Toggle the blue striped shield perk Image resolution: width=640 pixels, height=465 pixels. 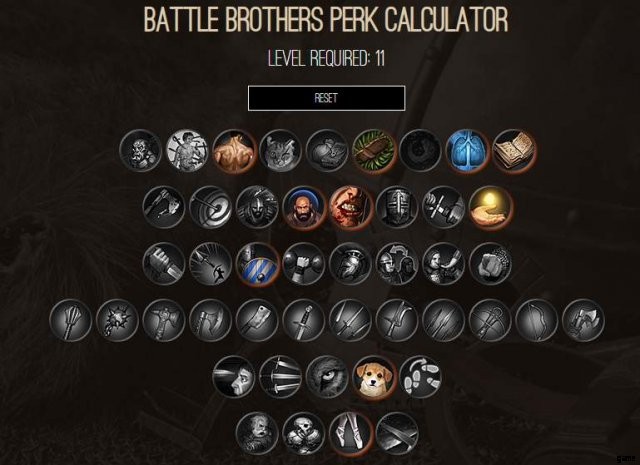[258, 264]
